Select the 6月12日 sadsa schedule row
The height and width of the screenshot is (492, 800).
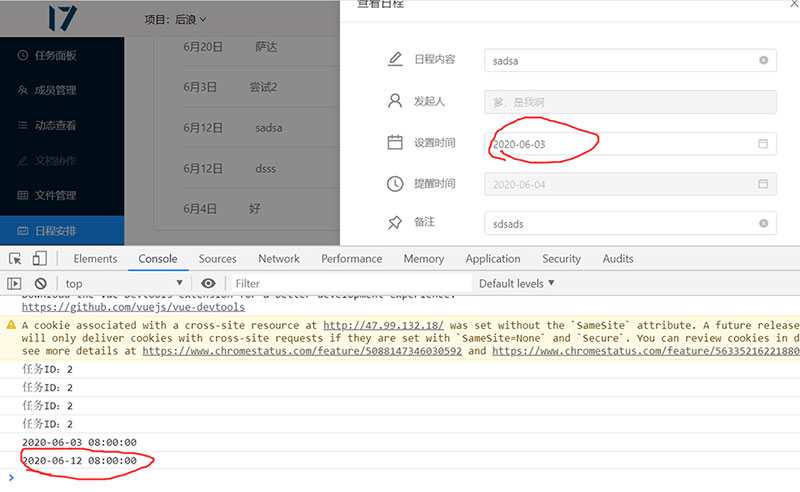pos(246,128)
